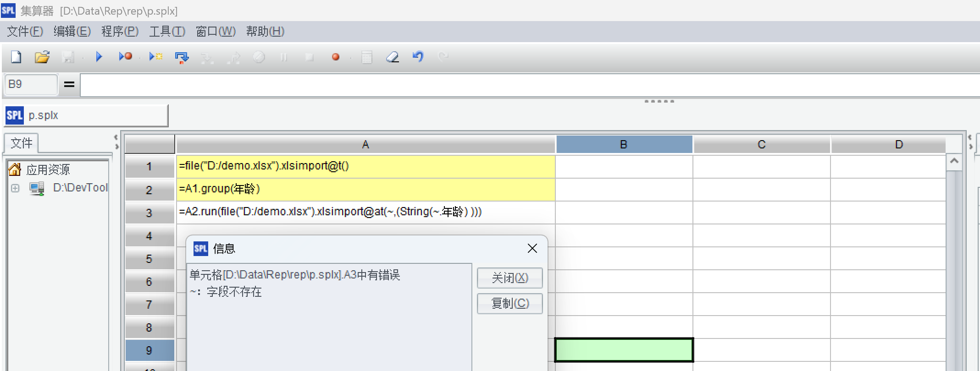
Task: Select cell A3 with the A2.run formula
Action: pos(365,212)
